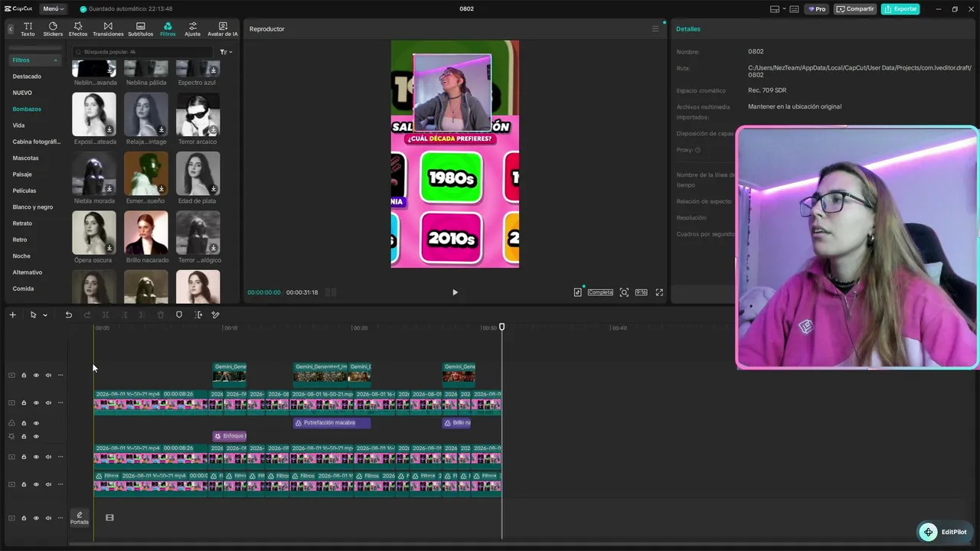Mute the Portada main track

pyautogui.click(x=48, y=518)
